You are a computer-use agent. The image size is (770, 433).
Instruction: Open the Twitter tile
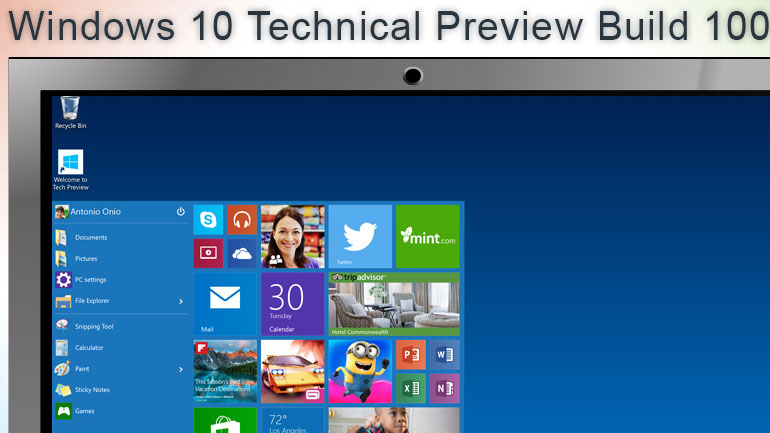click(360, 237)
